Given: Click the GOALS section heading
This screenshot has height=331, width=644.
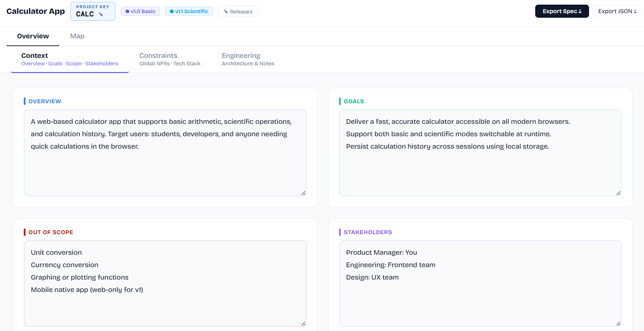Looking at the screenshot, I should (354, 101).
